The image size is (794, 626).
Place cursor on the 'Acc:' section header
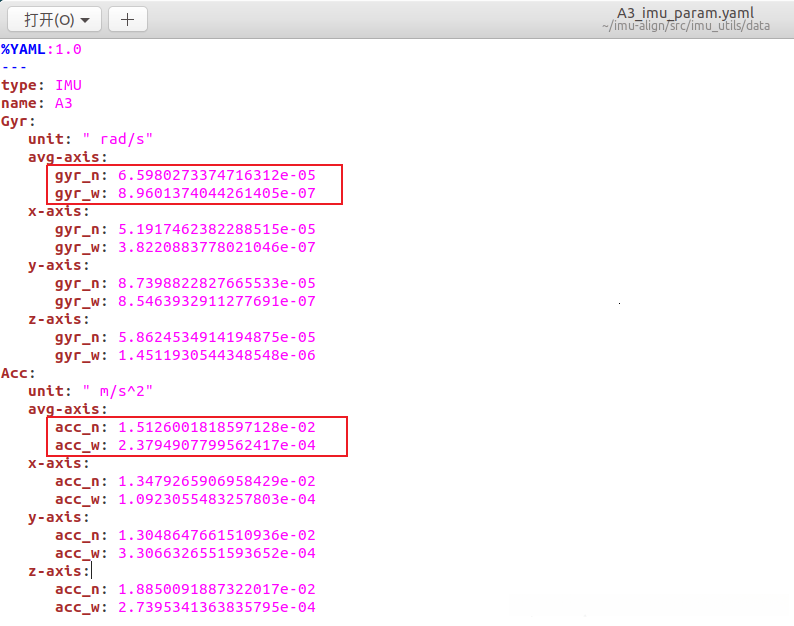18,373
